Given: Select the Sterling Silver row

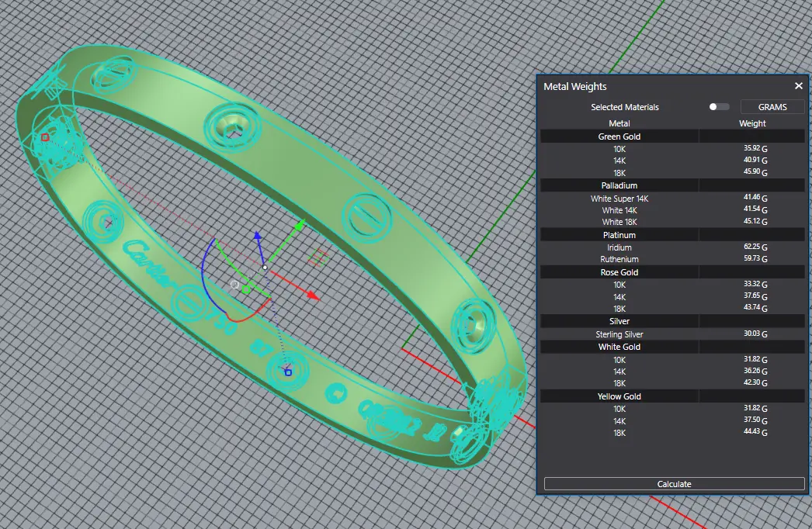Looking at the screenshot, I should tap(619, 334).
